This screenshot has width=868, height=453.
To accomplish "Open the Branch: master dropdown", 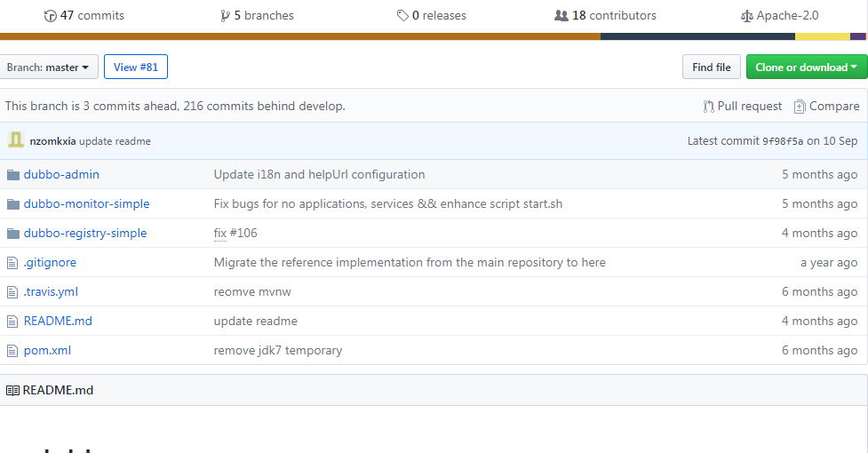I will (x=49, y=67).
